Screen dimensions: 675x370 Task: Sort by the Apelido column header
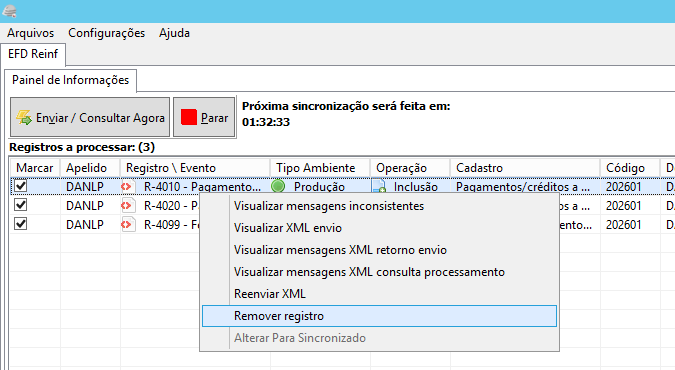90,168
